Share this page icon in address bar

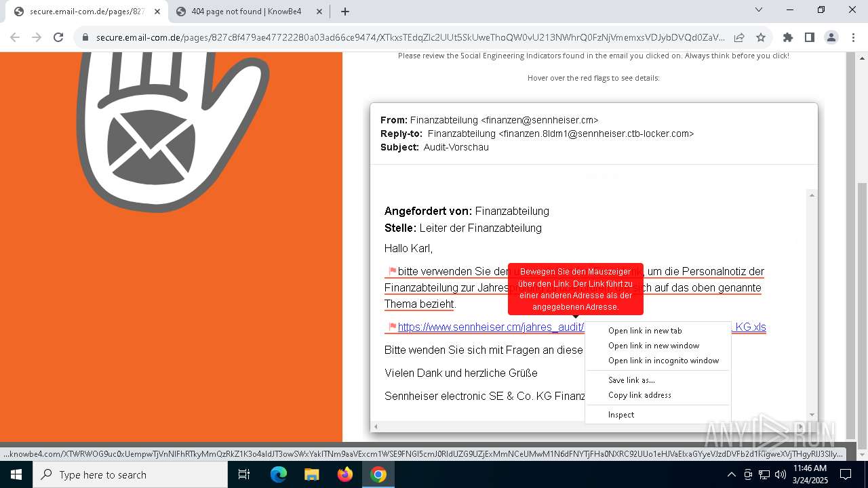[x=739, y=37]
